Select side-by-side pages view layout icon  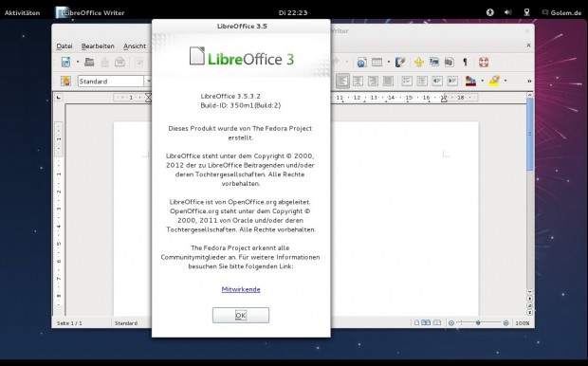(426, 322)
